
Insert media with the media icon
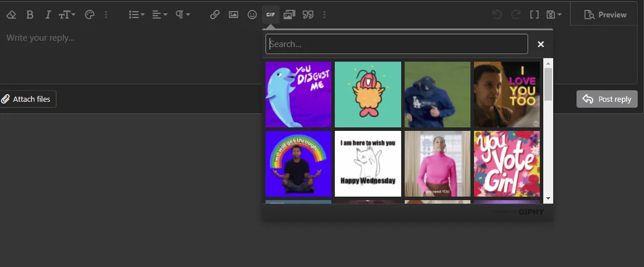coord(289,15)
